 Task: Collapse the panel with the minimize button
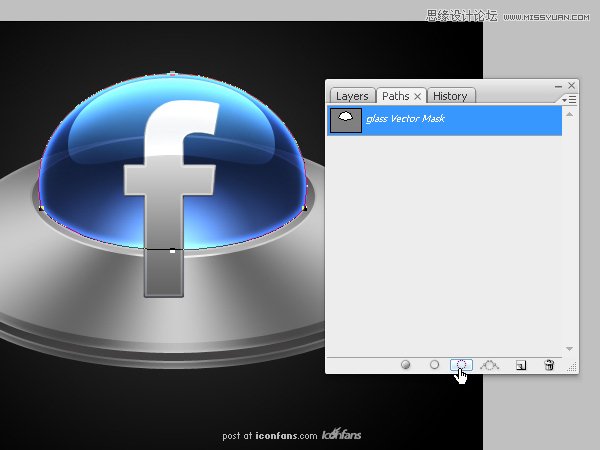(557, 86)
